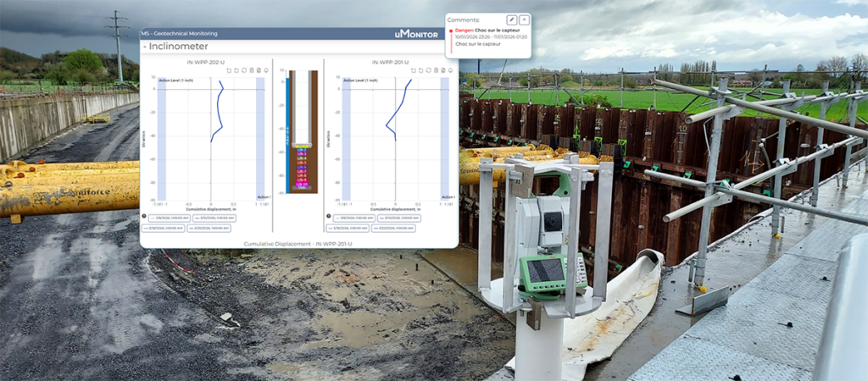Screen dimensions: 868x381
Task: Click the Action Level (1 inch) label on IN-WPP-201-U
Action: point(359,80)
